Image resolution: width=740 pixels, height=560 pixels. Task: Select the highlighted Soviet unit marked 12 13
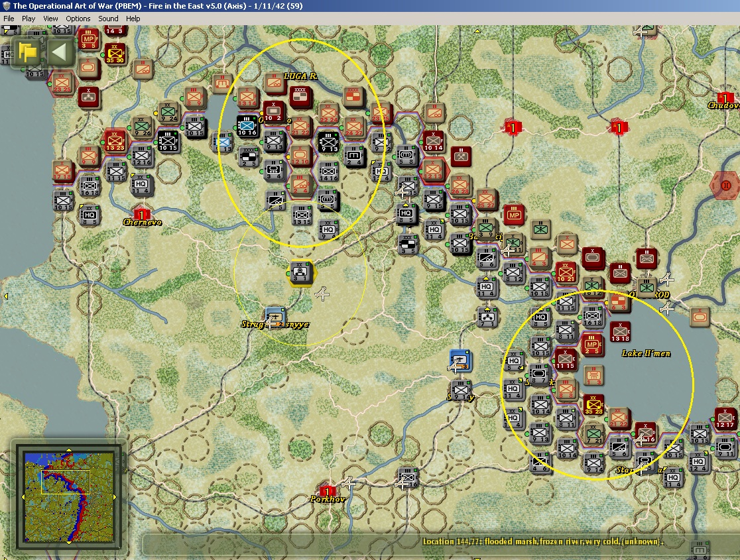(x=433, y=170)
